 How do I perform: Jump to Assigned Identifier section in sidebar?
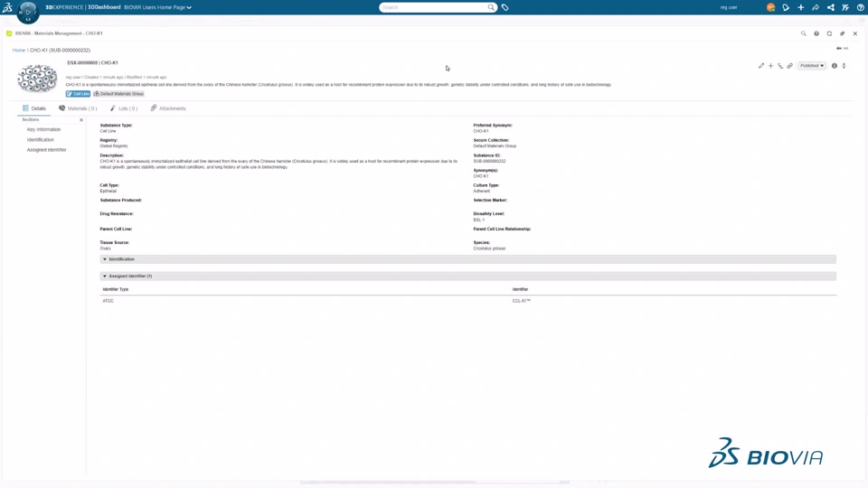46,150
